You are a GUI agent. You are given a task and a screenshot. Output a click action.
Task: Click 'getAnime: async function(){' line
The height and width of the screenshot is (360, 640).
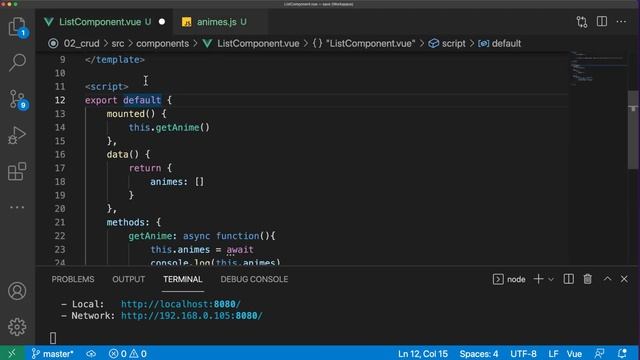tap(202, 236)
